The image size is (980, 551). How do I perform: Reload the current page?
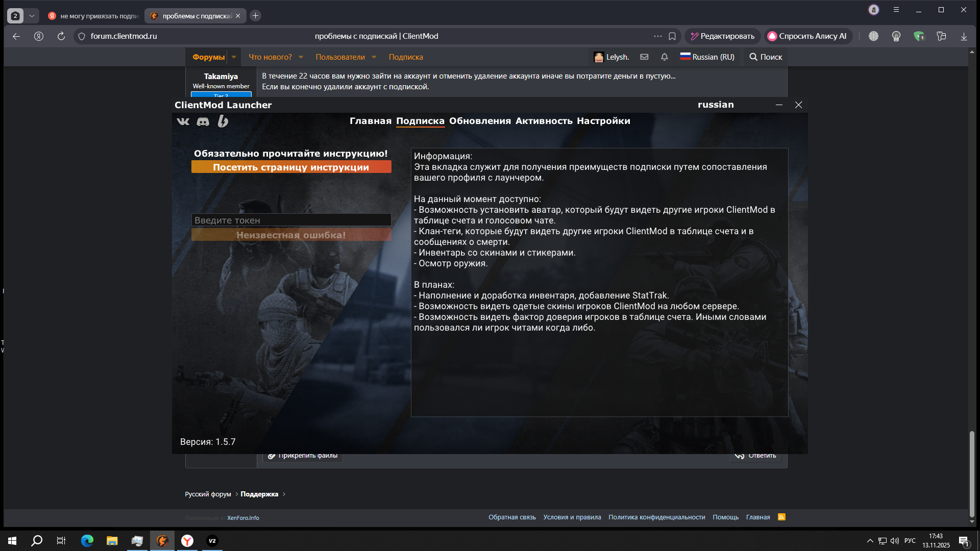(x=61, y=36)
